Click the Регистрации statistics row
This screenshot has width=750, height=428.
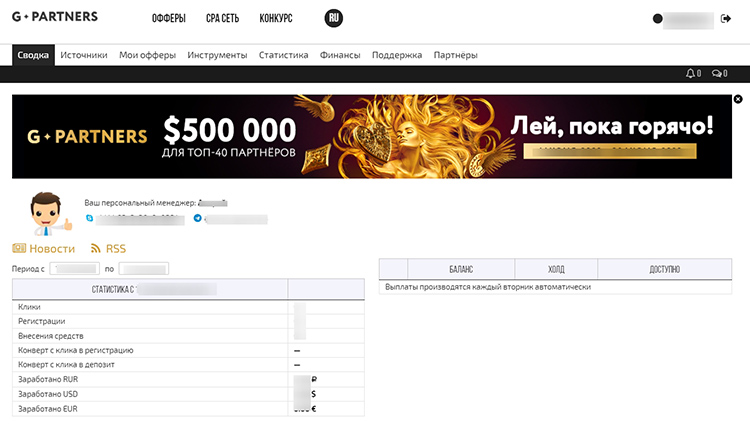coord(188,321)
